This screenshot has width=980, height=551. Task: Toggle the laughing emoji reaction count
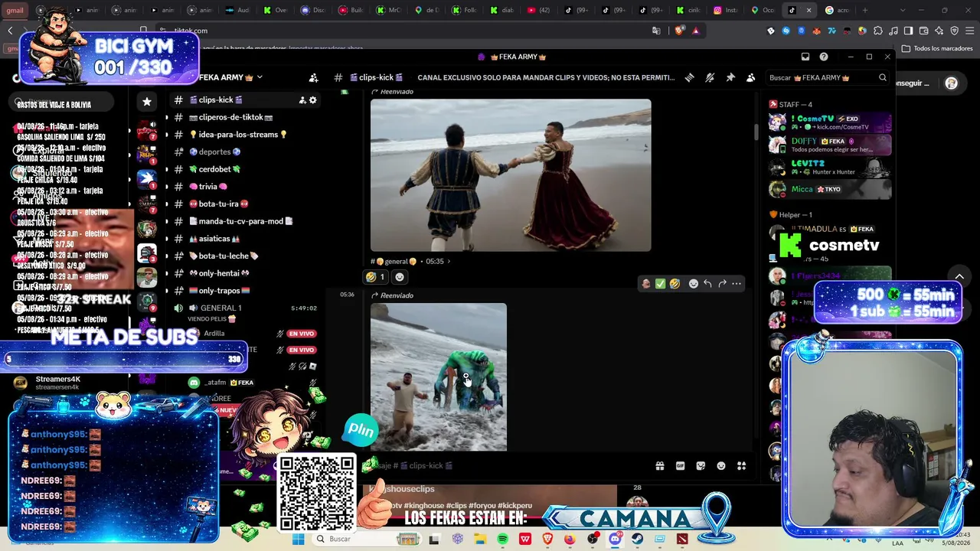point(375,277)
